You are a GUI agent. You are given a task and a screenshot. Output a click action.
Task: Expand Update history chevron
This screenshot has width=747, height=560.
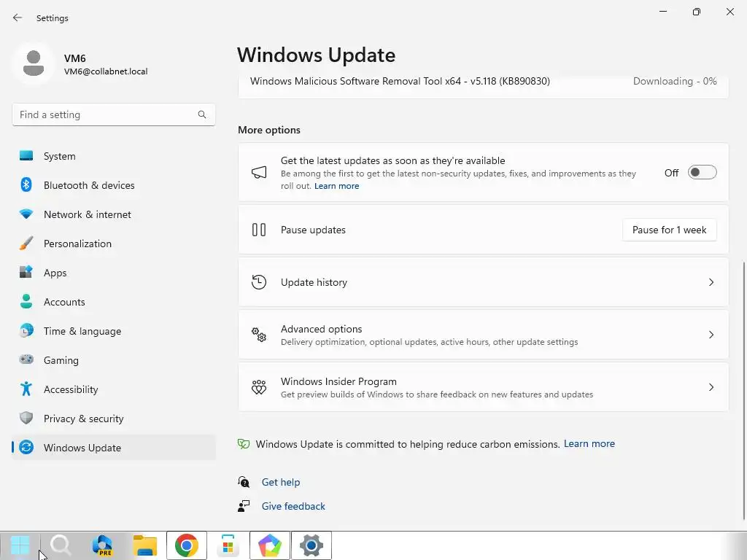[711, 282]
